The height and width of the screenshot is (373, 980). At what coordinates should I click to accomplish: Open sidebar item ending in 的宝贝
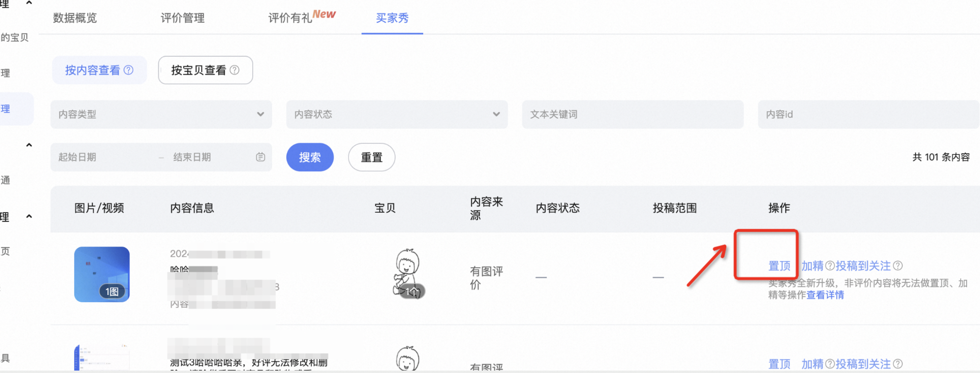(x=15, y=37)
